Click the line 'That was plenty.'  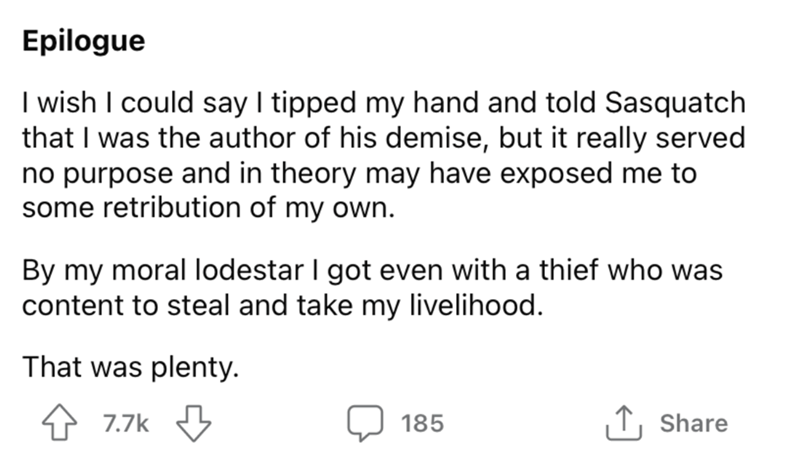click(x=130, y=369)
